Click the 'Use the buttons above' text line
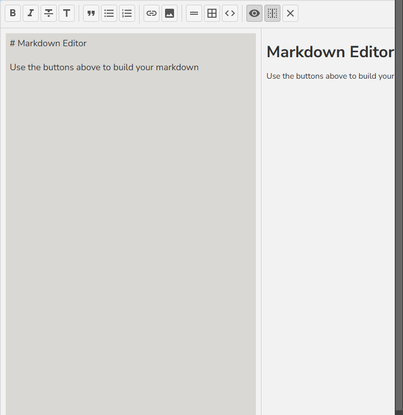 coord(104,67)
